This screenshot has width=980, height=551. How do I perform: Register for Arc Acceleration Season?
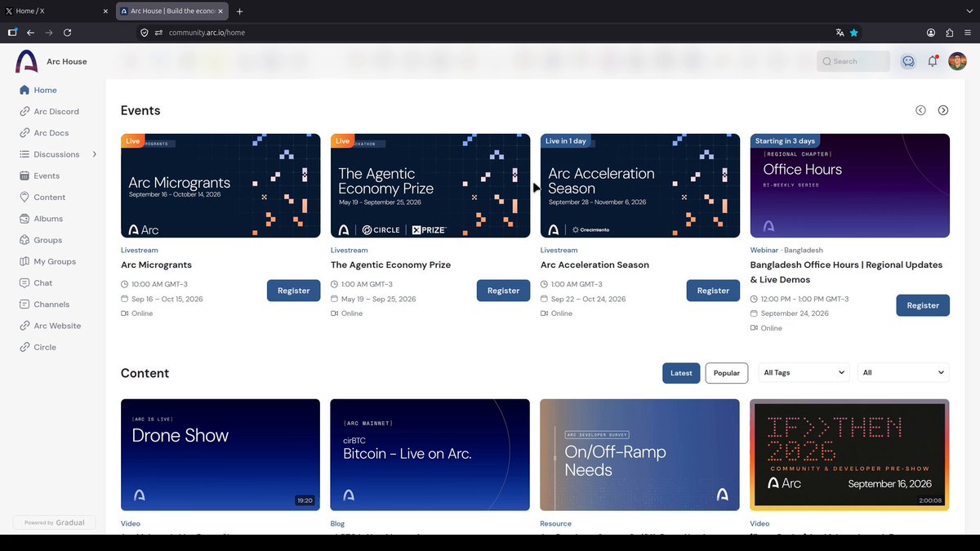click(713, 291)
